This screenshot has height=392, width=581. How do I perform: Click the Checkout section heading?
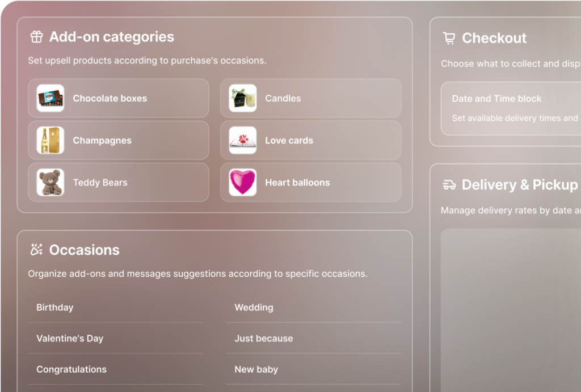tap(494, 39)
